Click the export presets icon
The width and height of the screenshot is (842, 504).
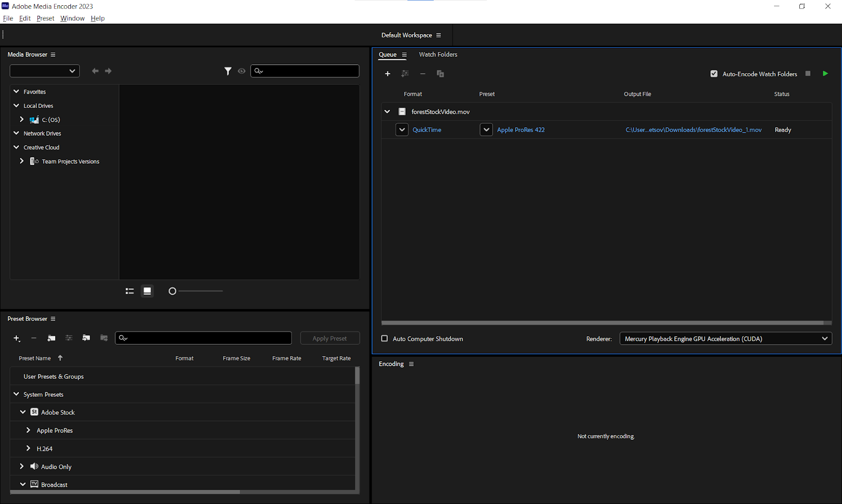pyautogui.click(x=104, y=338)
